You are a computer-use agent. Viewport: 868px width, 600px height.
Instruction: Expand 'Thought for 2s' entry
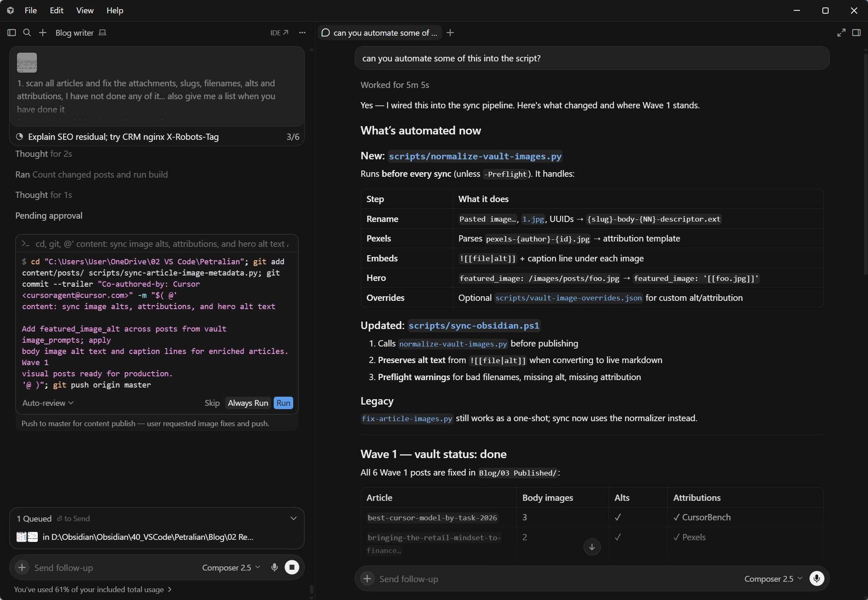[44, 154]
